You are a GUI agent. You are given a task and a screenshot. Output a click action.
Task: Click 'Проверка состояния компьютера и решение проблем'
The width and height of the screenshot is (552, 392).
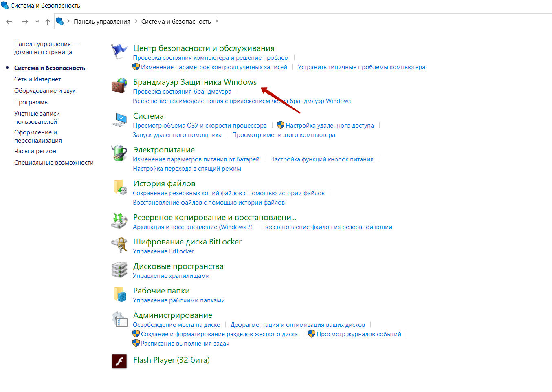211,58
